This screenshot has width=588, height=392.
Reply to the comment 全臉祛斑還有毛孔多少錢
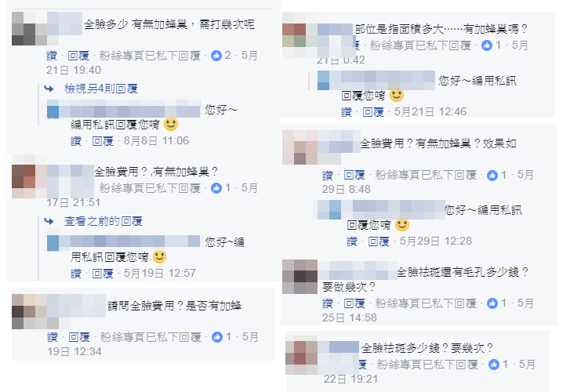(x=354, y=303)
